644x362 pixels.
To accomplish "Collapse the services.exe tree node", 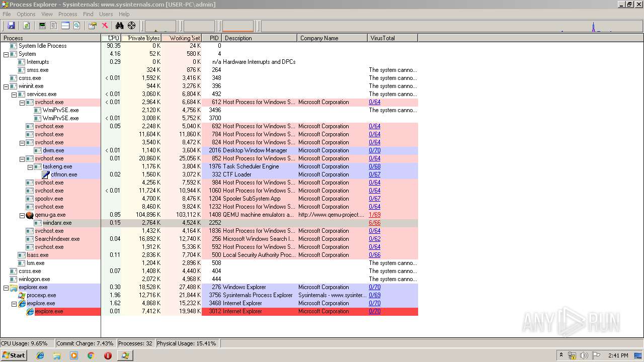I will point(14,95).
